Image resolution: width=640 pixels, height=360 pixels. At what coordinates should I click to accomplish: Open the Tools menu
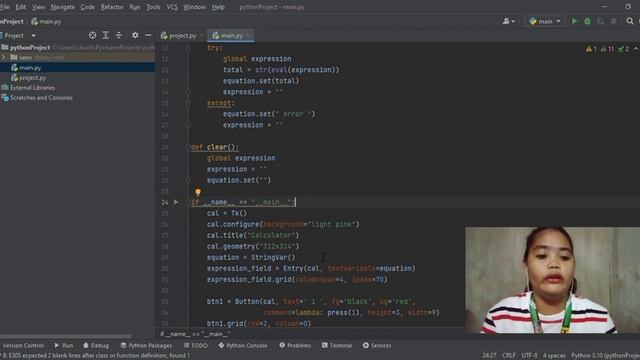[x=153, y=7]
